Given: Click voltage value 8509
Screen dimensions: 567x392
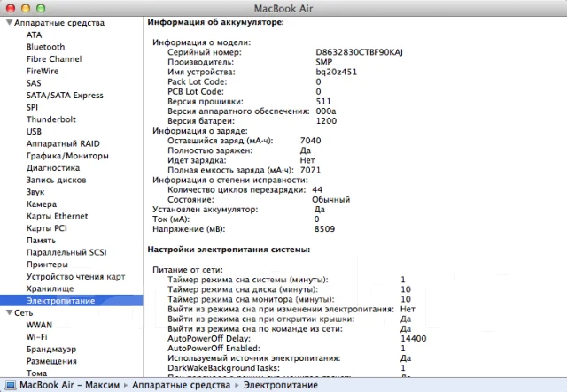Looking at the screenshot, I should (325, 229).
